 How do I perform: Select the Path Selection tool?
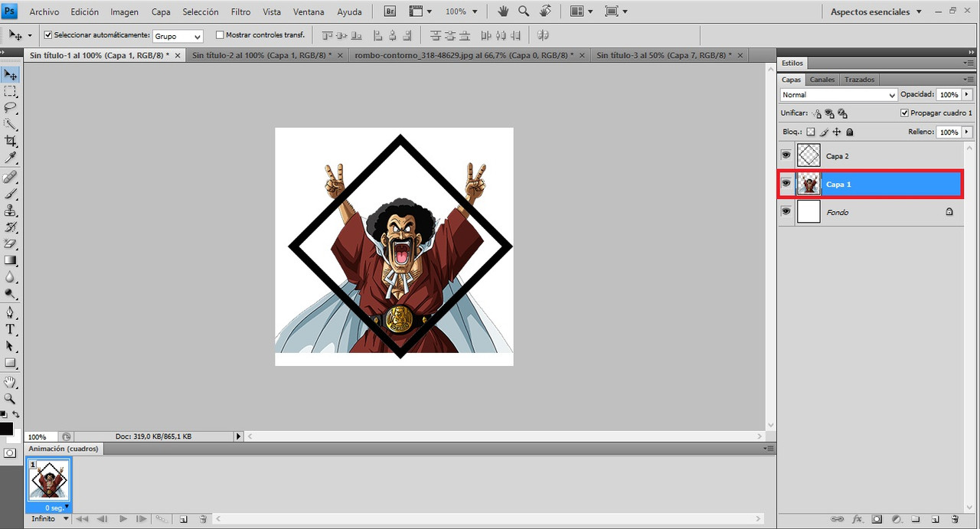pyautogui.click(x=11, y=347)
